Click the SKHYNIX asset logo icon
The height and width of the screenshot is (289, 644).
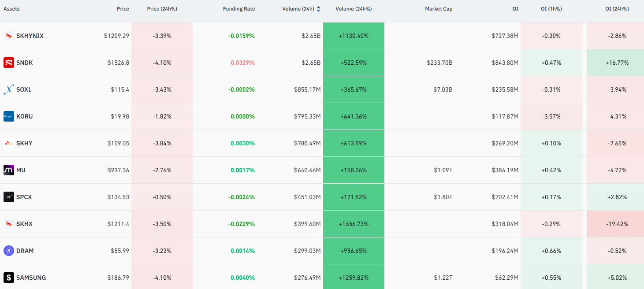9,36
